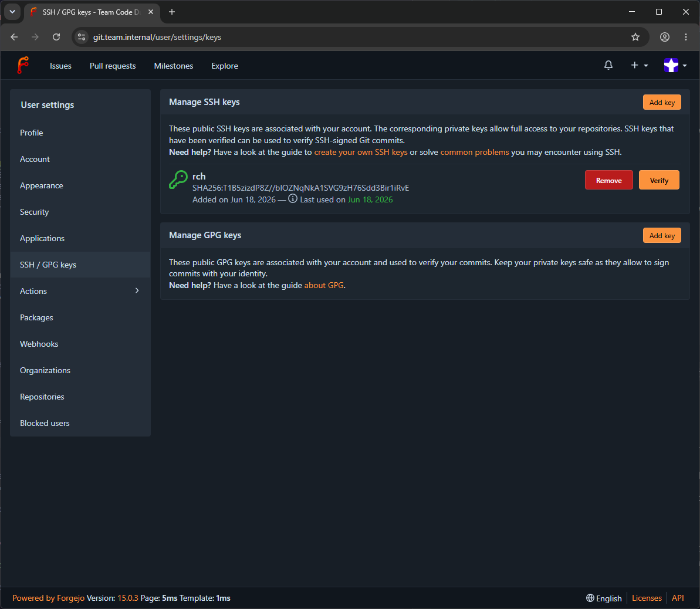The image size is (700, 609).
Task: Open Account settings
Action: tap(80, 159)
